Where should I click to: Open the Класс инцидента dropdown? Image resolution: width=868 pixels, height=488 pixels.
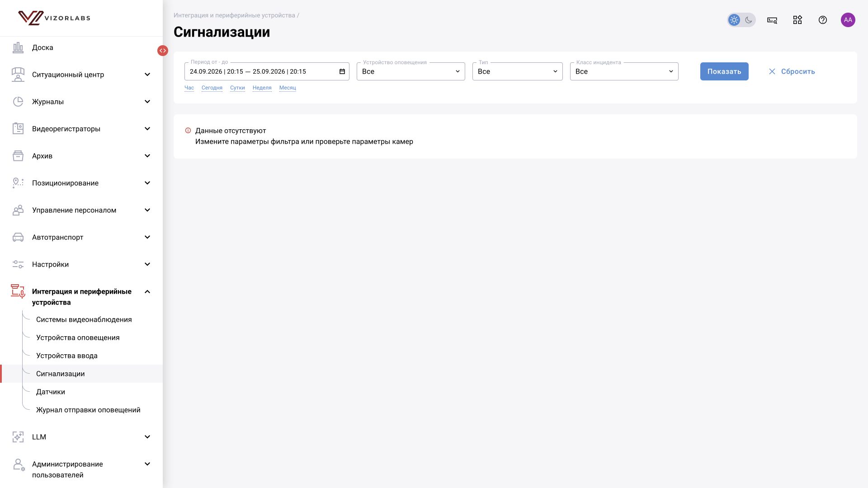(x=624, y=71)
